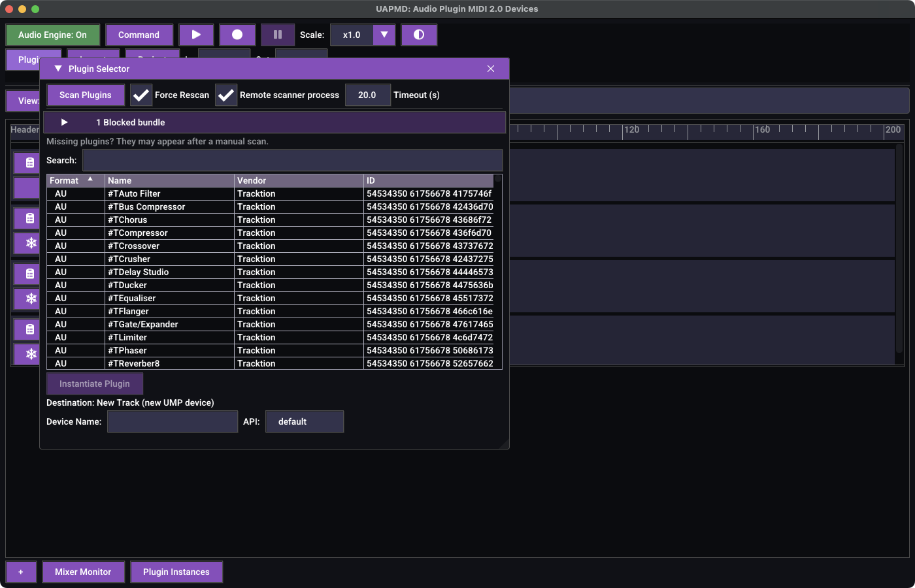The image size is (915, 588).
Task: Click the plus button at bottom left
Action: [x=21, y=572]
